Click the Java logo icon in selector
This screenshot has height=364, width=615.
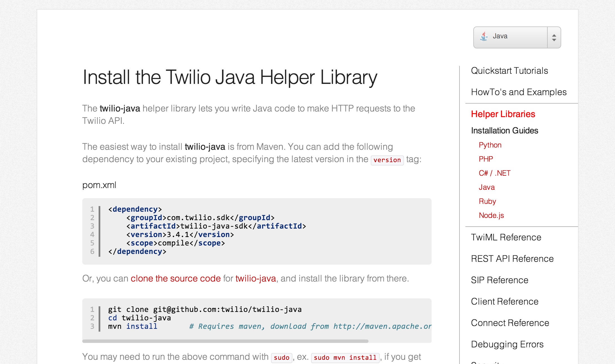click(x=484, y=36)
